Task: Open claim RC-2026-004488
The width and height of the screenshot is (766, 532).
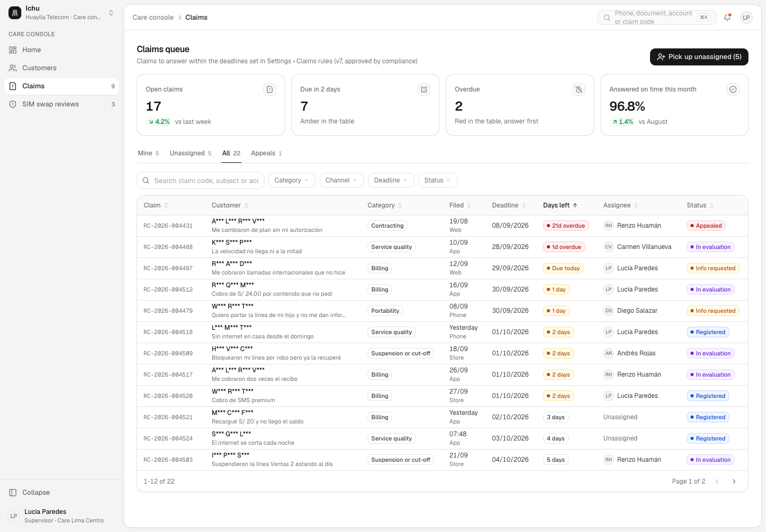Action: click(168, 247)
